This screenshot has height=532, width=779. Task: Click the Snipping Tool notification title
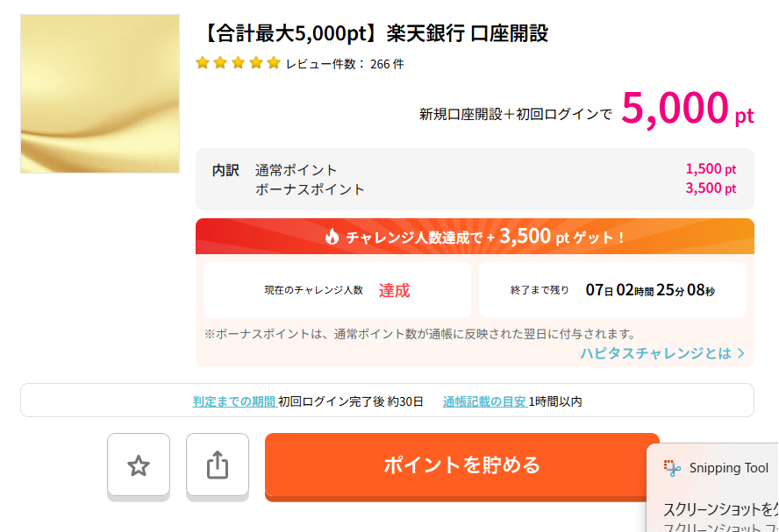pyautogui.click(x=728, y=468)
